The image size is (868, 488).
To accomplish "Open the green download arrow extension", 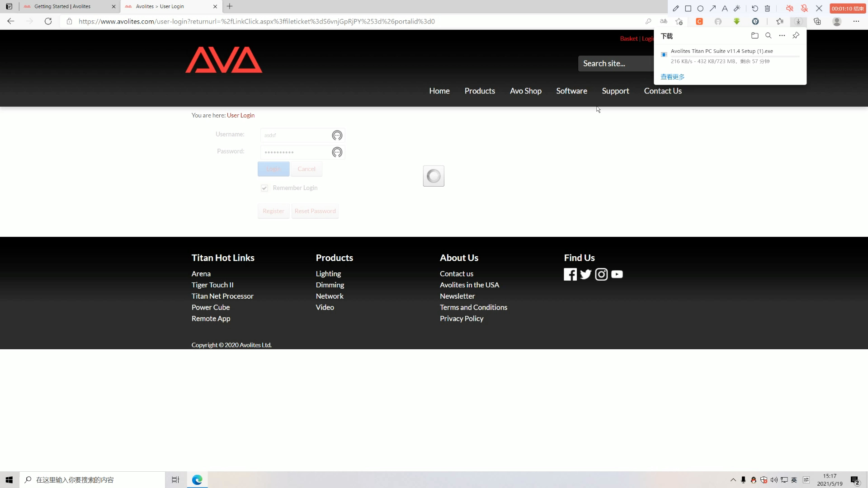I will 737,21.
